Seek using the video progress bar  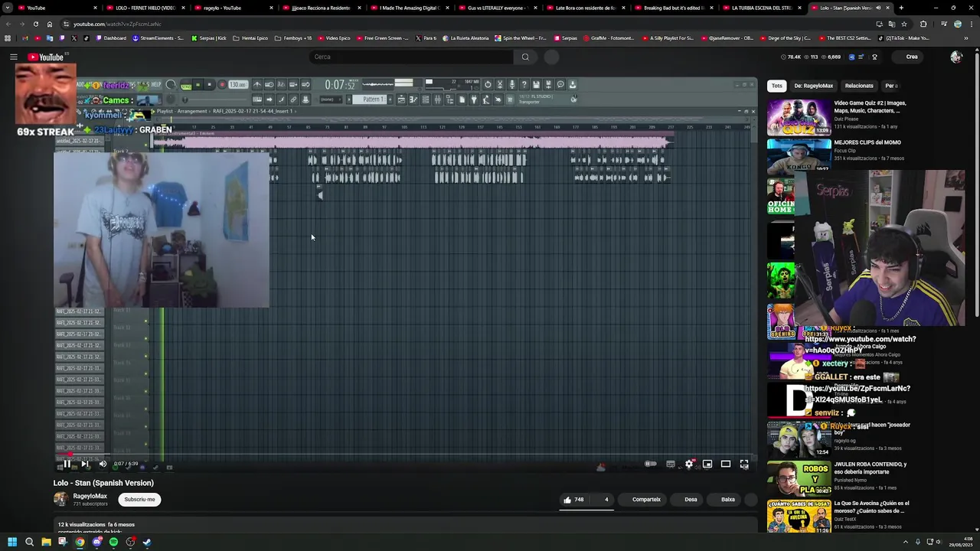(x=405, y=455)
